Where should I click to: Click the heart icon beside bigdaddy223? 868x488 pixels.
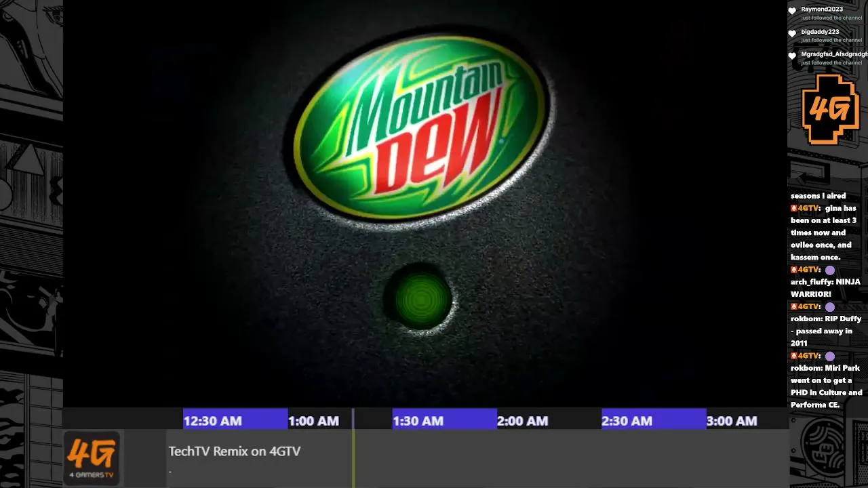pyautogui.click(x=792, y=34)
